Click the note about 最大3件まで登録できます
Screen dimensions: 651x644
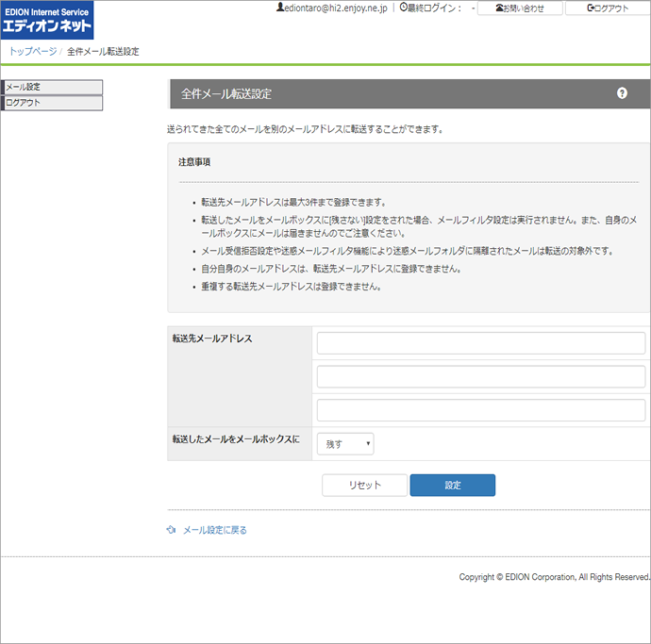coord(294,203)
